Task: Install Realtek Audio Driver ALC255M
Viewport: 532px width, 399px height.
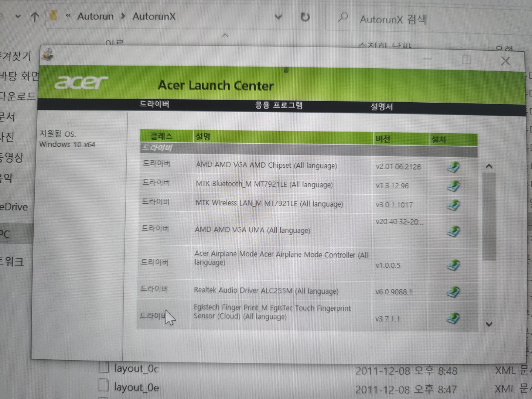Action: 453,292
